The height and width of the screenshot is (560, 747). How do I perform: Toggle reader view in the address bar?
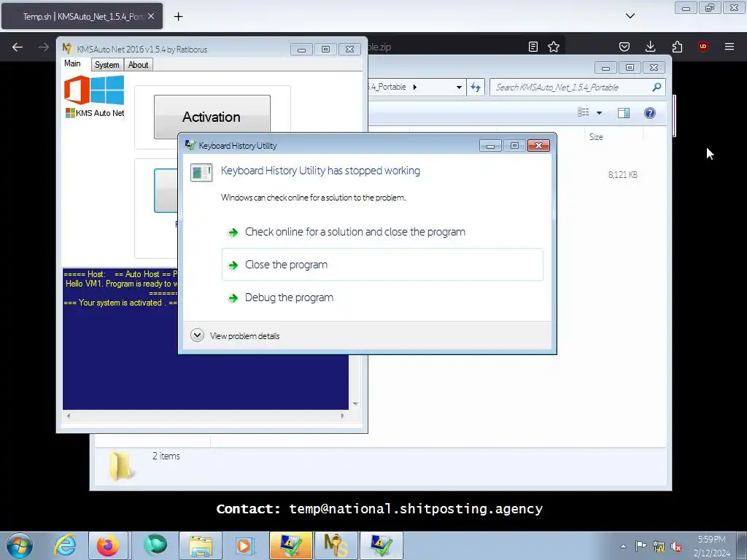(x=533, y=47)
